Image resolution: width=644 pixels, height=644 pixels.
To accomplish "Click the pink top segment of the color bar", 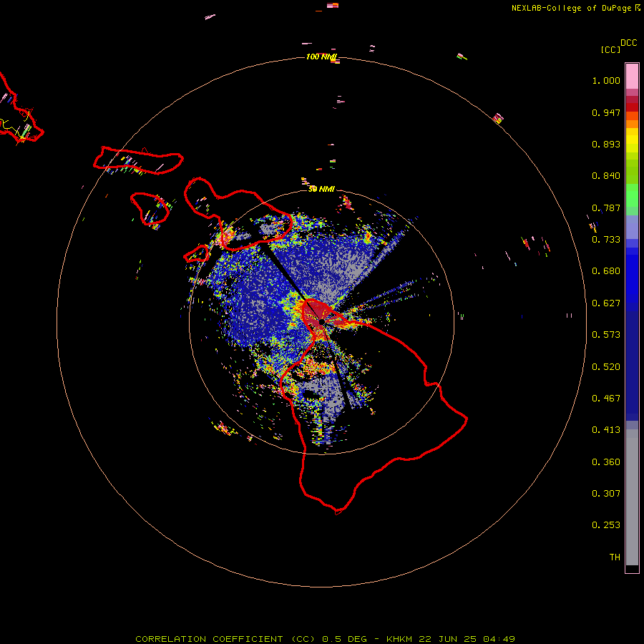I will click(x=632, y=76).
